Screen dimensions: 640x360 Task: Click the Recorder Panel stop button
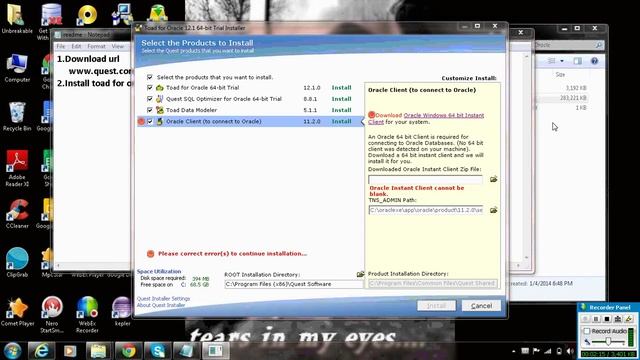point(607,318)
